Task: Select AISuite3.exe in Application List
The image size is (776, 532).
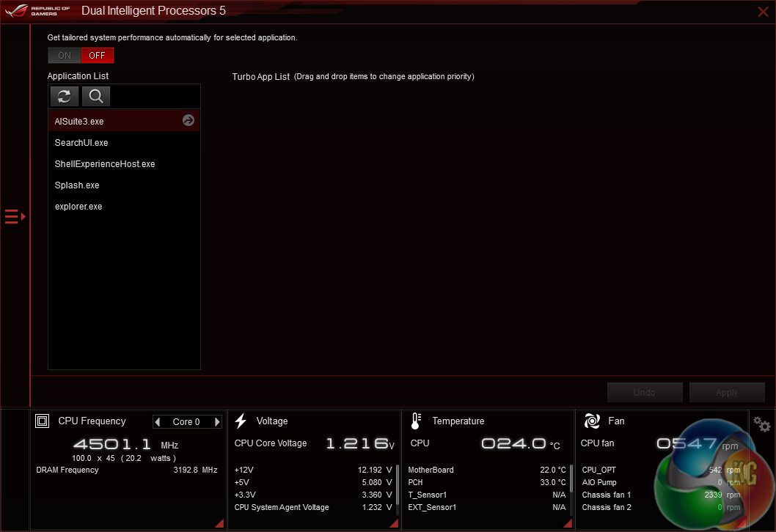Action: (x=124, y=121)
